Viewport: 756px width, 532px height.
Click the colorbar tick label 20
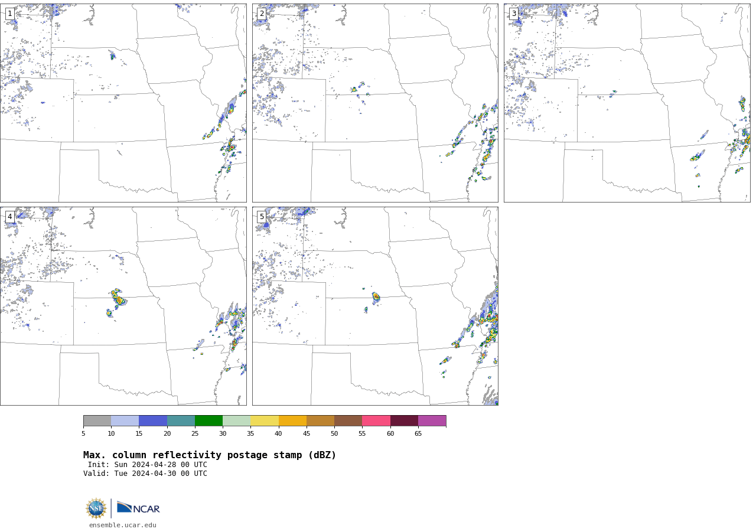click(x=167, y=434)
